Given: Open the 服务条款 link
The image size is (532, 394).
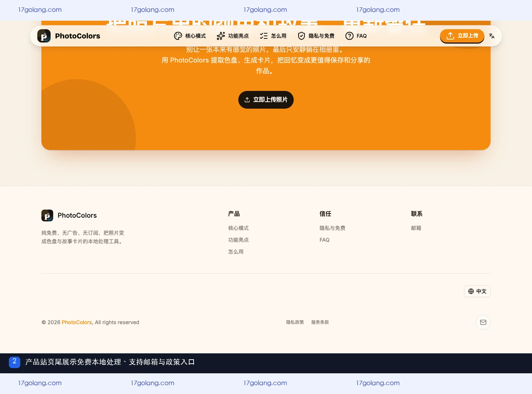Looking at the screenshot, I should click(x=320, y=322).
